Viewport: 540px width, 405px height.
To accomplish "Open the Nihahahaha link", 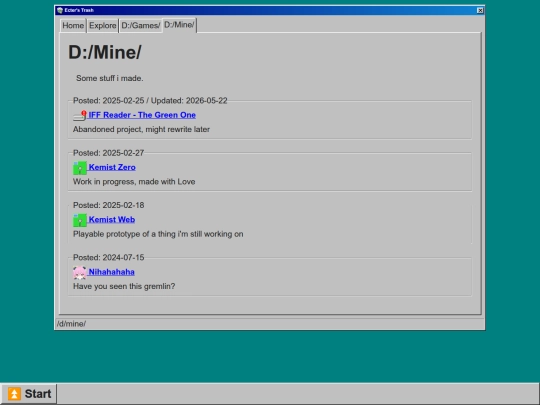I will pos(112,272).
